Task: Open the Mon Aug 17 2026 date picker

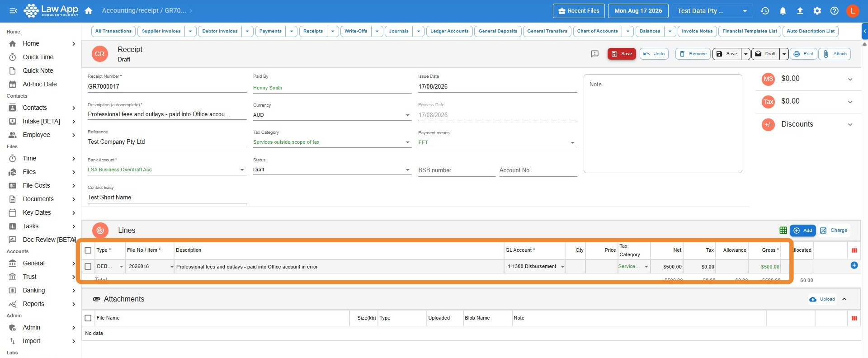Action: click(638, 11)
